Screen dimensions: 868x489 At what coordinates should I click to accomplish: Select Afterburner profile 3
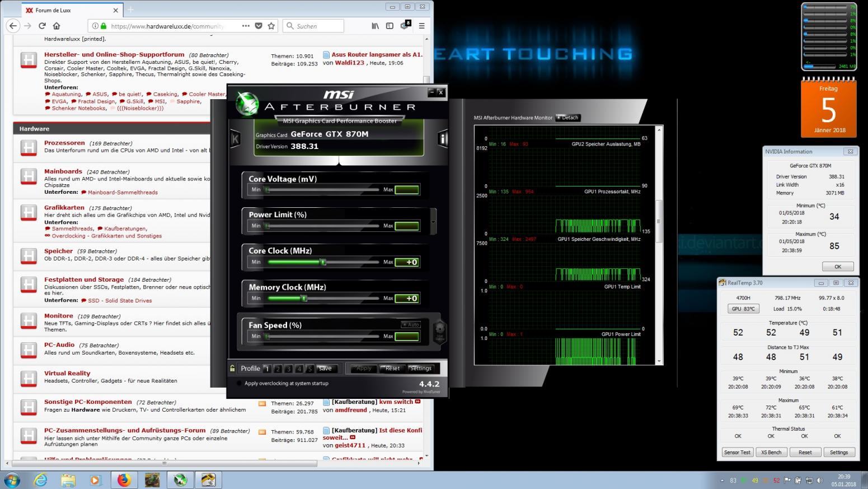pos(288,369)
